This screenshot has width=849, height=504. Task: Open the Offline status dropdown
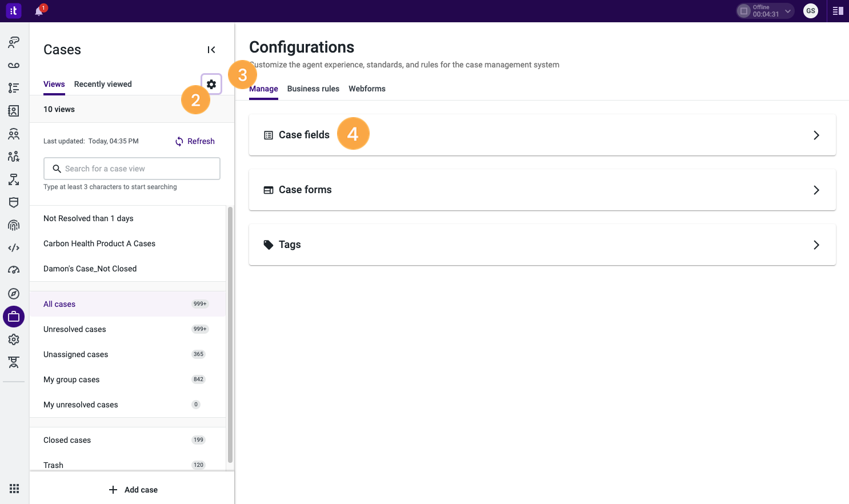click(x=765, y=11)
